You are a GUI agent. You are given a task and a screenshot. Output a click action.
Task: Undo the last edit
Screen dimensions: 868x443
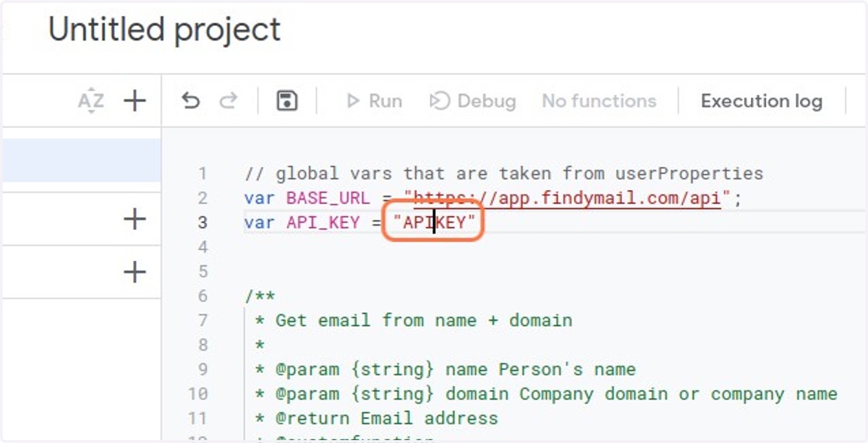pyautogui.click(x=191, y=101)
